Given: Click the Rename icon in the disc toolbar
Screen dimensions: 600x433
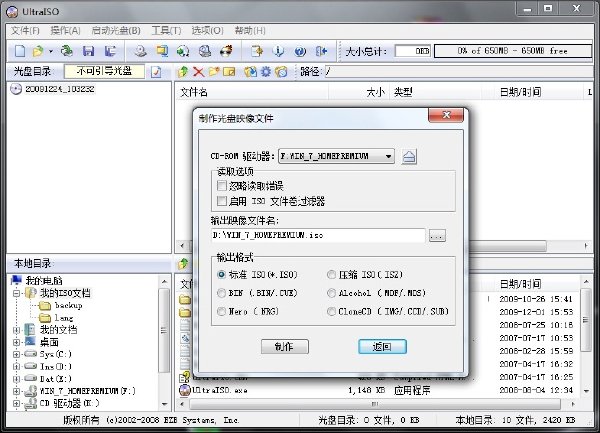Looking at the screenshot, I should click(229, 72).
